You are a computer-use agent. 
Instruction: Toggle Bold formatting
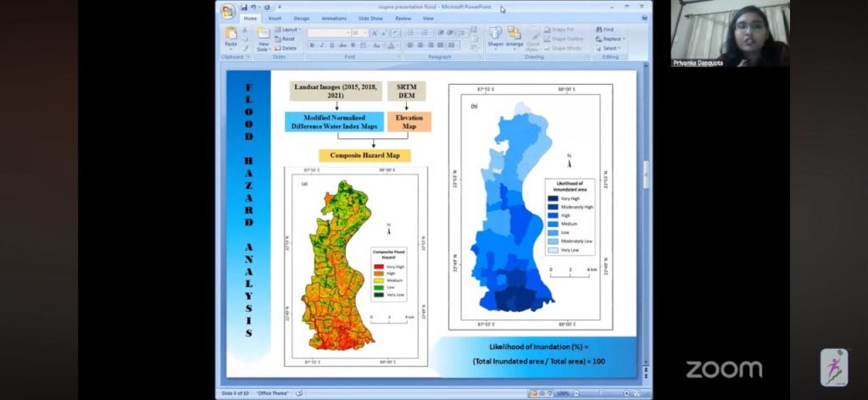coord(312,45)
